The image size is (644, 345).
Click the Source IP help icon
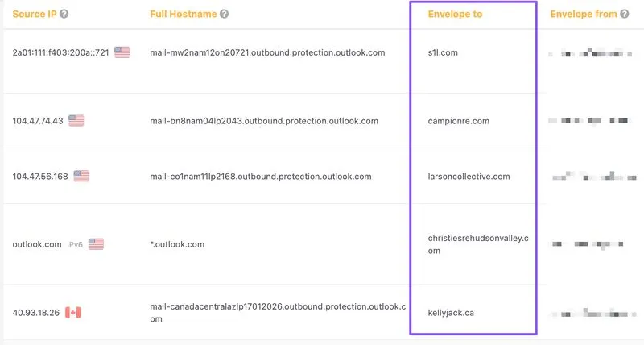pos(64,14)
